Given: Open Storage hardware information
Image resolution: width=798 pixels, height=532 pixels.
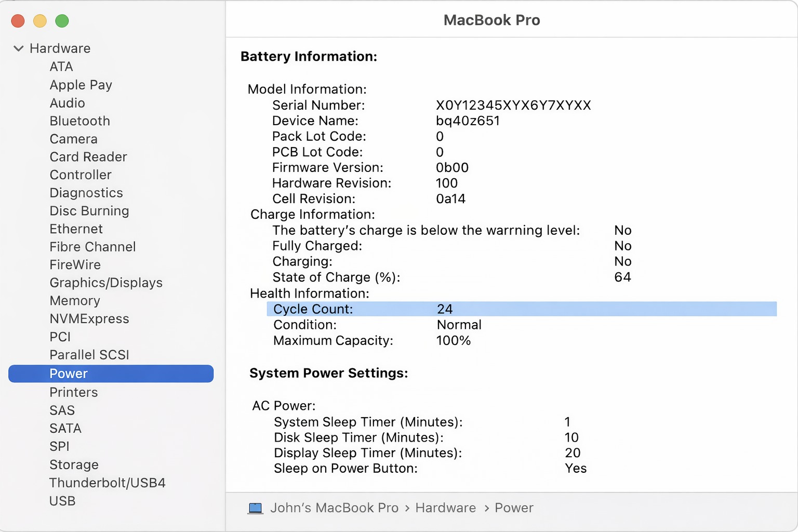Looking at the screenshot, I should click(74, 464).
